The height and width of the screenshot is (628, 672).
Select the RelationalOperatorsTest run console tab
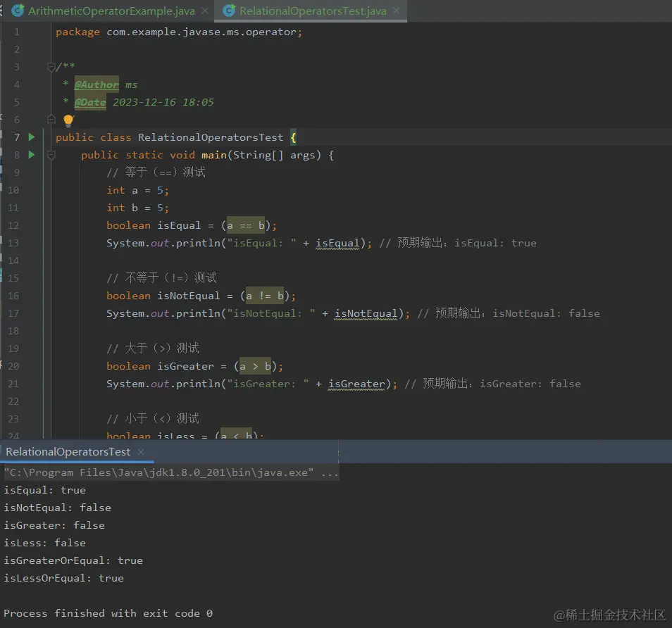(x=68, y=451)
